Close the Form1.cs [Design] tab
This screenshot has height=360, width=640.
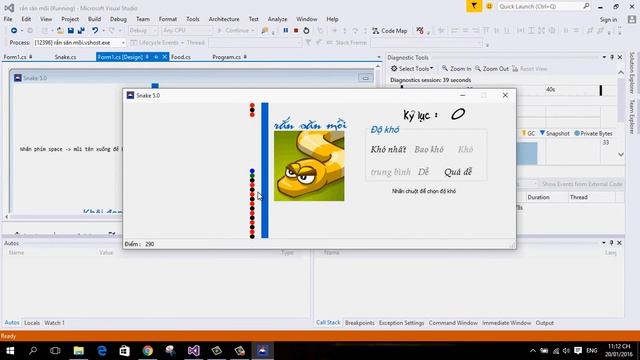coord(165,57)
